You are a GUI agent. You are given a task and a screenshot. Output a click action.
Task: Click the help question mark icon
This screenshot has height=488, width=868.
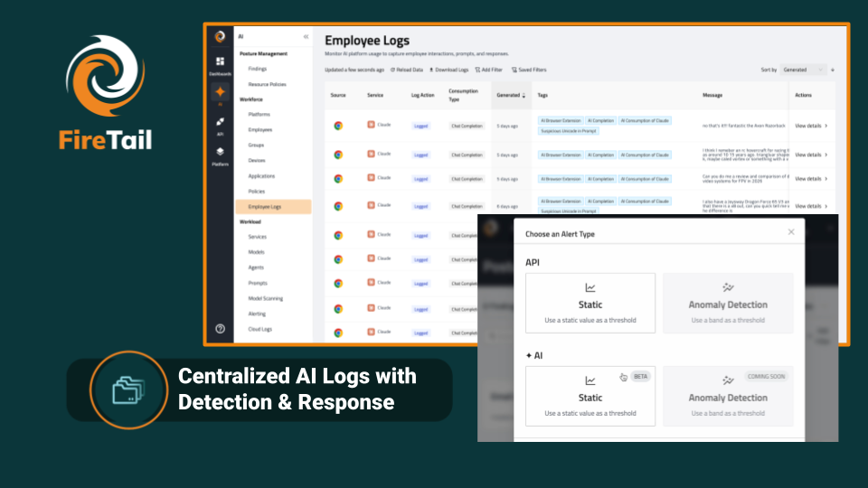pos(220,329)
